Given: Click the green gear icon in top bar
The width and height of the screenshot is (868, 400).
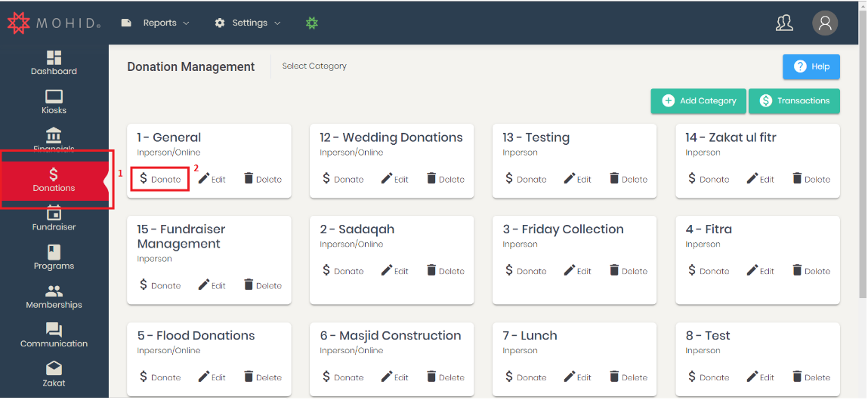Looking at the screenshot, I should point(311,23).
